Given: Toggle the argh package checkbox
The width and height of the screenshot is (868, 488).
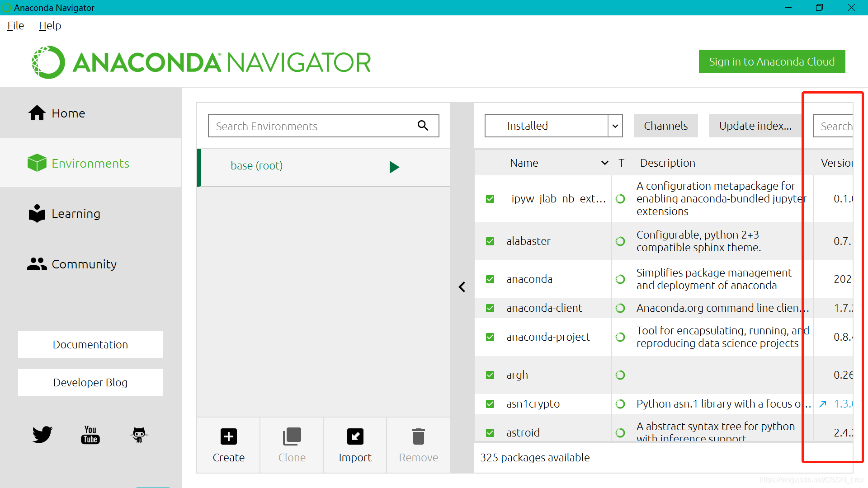Looking at the screenshot, I should coord(490,375).
